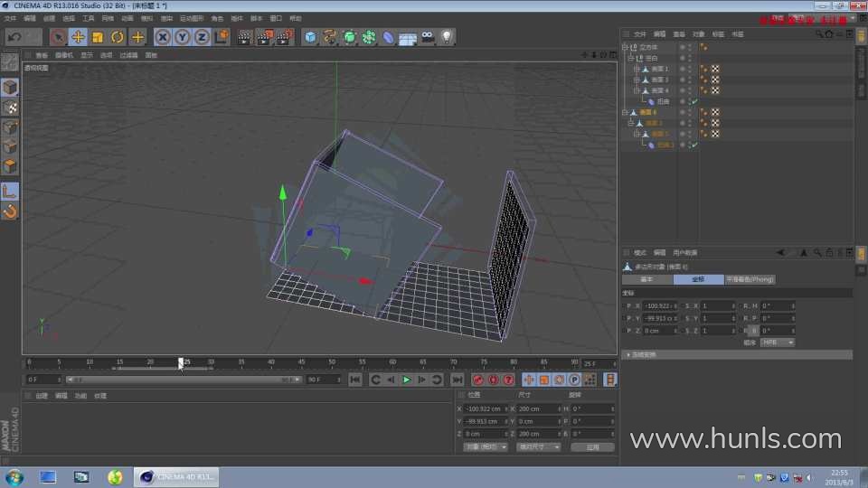Screen dimensions: 868x488
Task: Open the File menu in the menu bar
Action: 10,18
